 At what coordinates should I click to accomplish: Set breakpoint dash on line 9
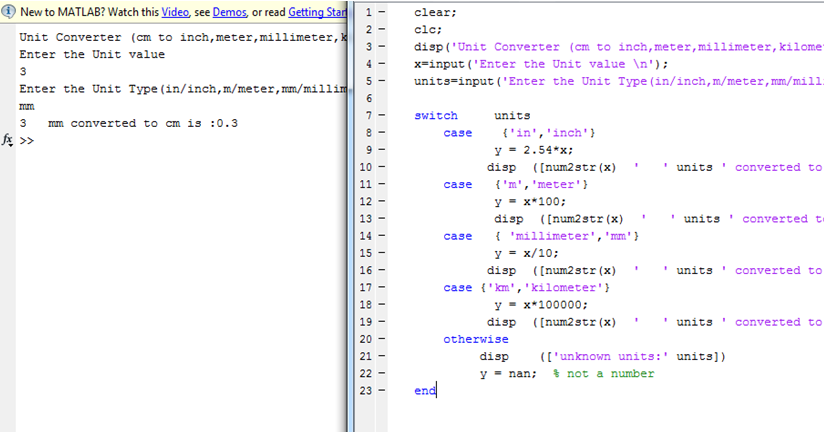(382, 150)
